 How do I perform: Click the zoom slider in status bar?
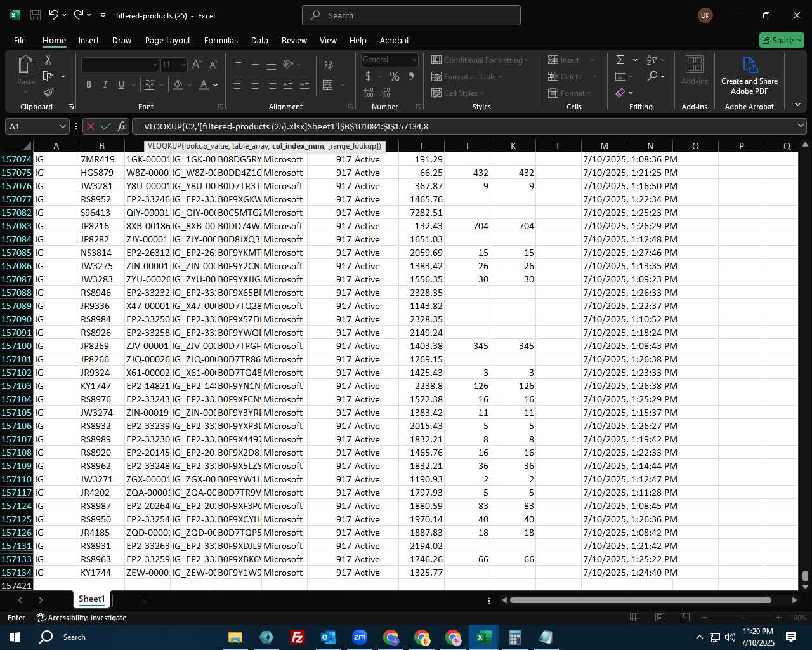click(x=742, y=618)
